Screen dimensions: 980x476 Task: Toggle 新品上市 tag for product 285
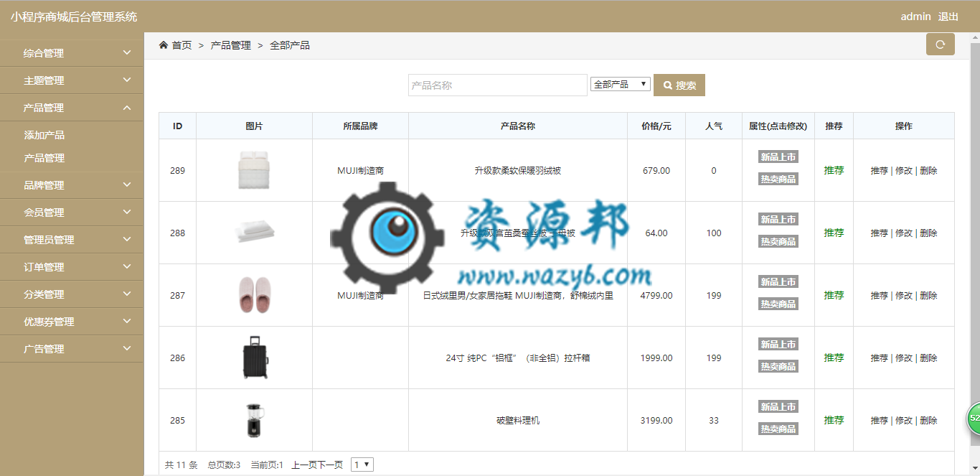(778, 407)
